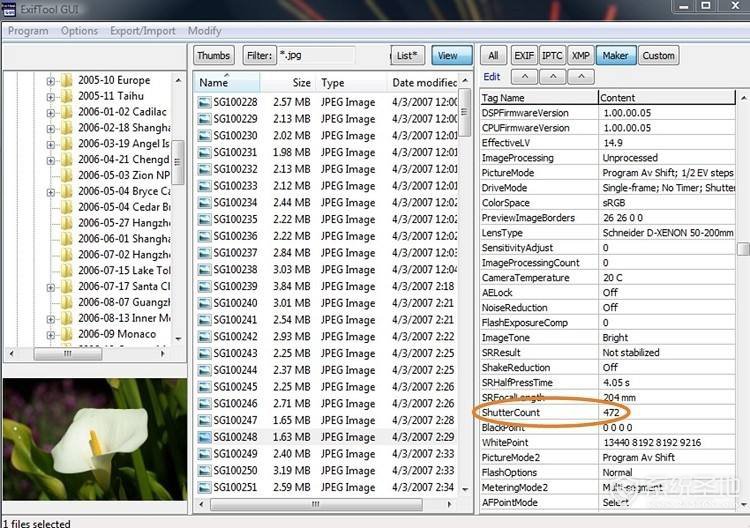Click the ShutterCount tag row

coord(607,412)
